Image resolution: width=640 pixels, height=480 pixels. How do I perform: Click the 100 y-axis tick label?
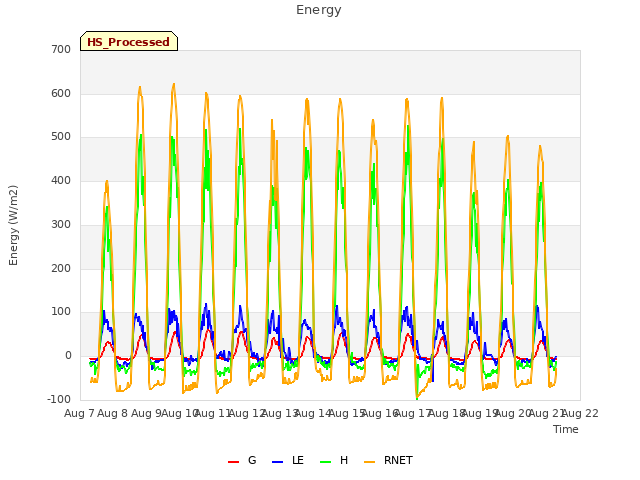[x=61, y=312]
